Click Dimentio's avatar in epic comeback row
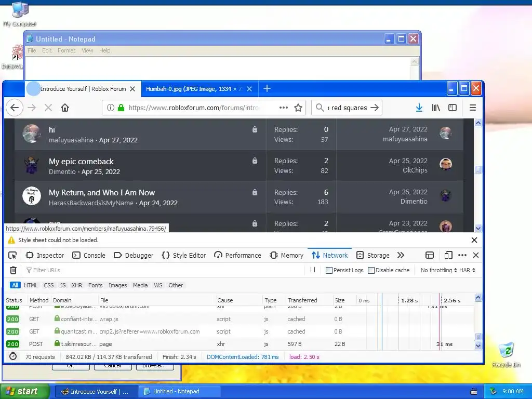The width and height of the screenshot is (532, 399). [x=32, y=166]
